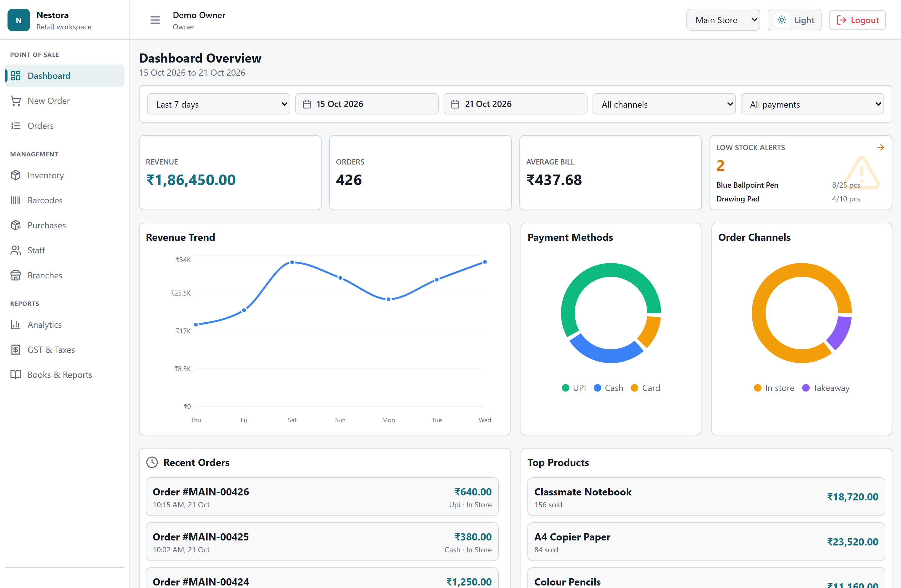Click the end date field 21 Oct 2026
This screenshot has height=588, width=901.
click(515, 104)
